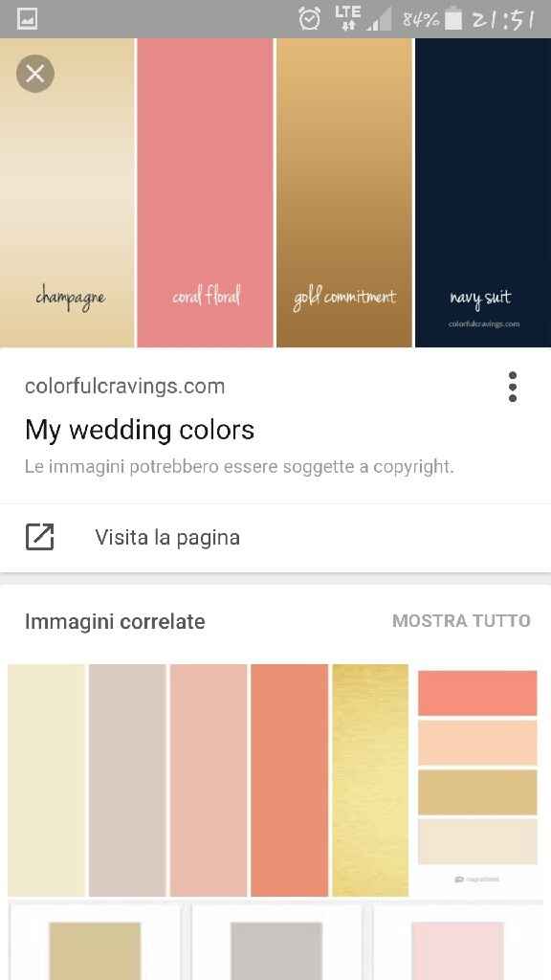Select the champagne color swatch
Image resolution: width=551 pixels, height=980 pixels.
click(x=69, y=191)
